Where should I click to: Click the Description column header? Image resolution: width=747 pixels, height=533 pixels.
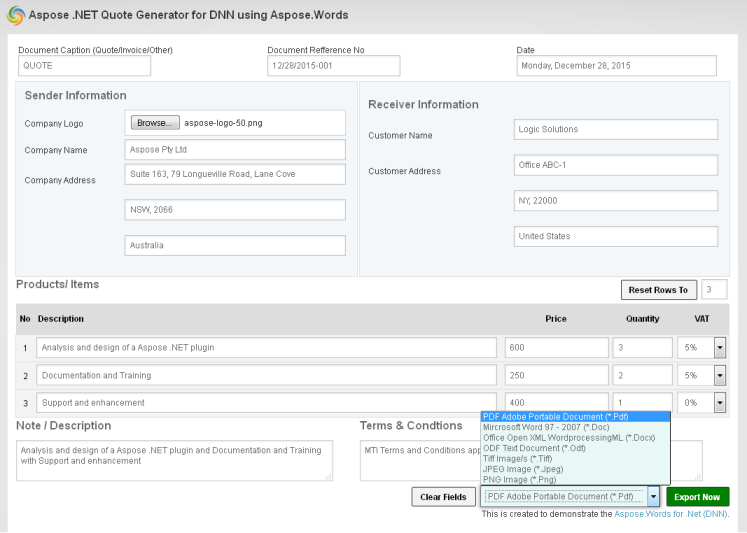(x=61, y=319)
